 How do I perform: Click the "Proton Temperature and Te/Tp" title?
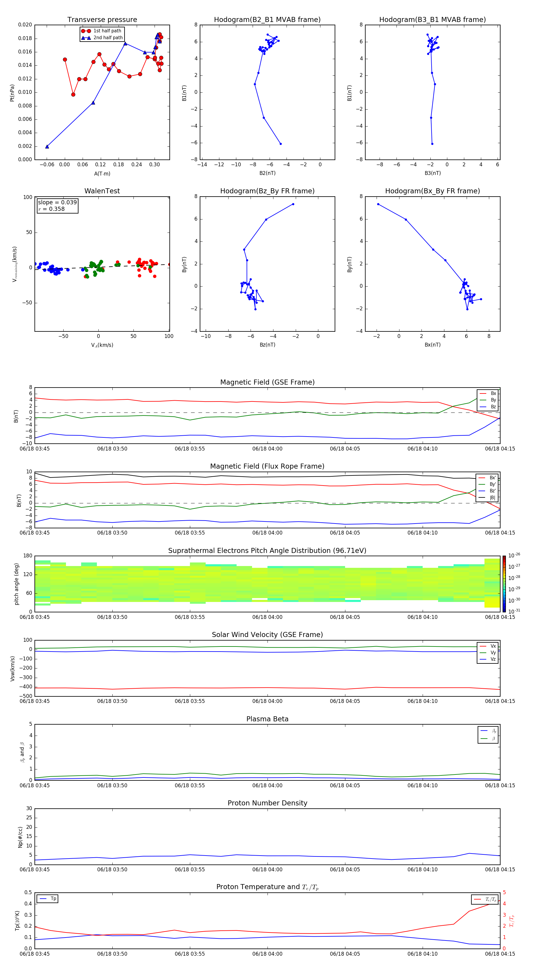(267, 887)
